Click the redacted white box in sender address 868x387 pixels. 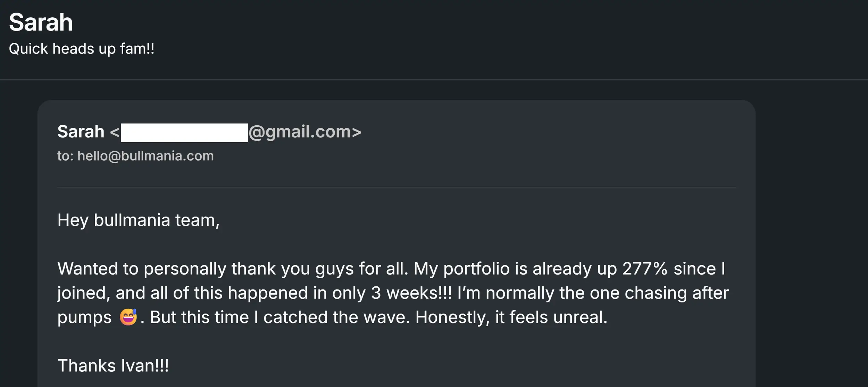coord(184,133)
